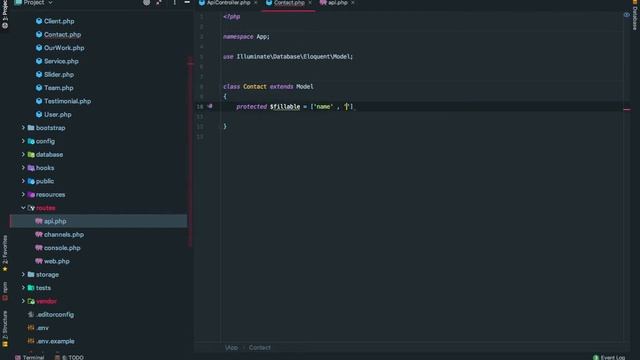This screenshot has height=360, width=640.
Task: Open the TODO tool window
Action: coord(69,357)
